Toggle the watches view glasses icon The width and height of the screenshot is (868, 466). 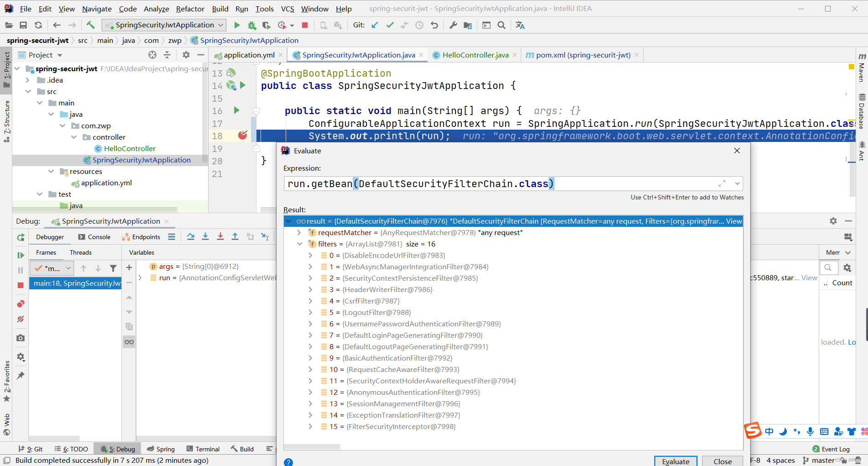(129, 342)
